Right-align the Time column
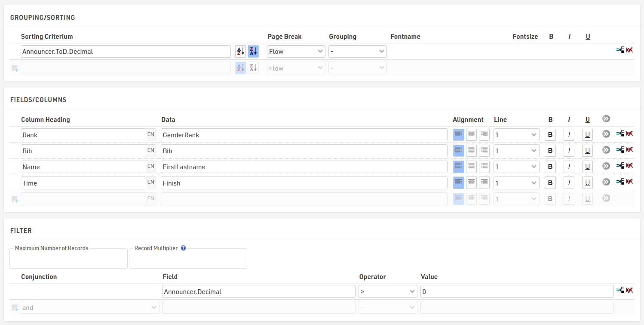 pos(484,183)
